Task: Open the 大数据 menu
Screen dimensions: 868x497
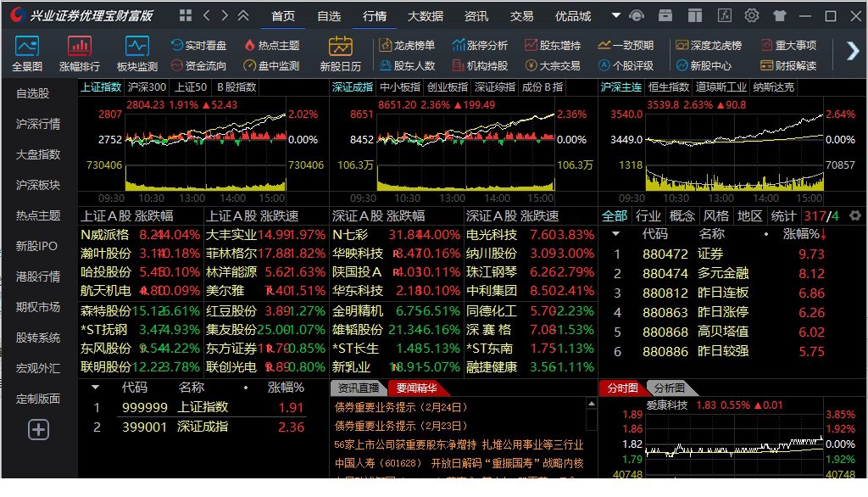Action: tap(426, 16)
